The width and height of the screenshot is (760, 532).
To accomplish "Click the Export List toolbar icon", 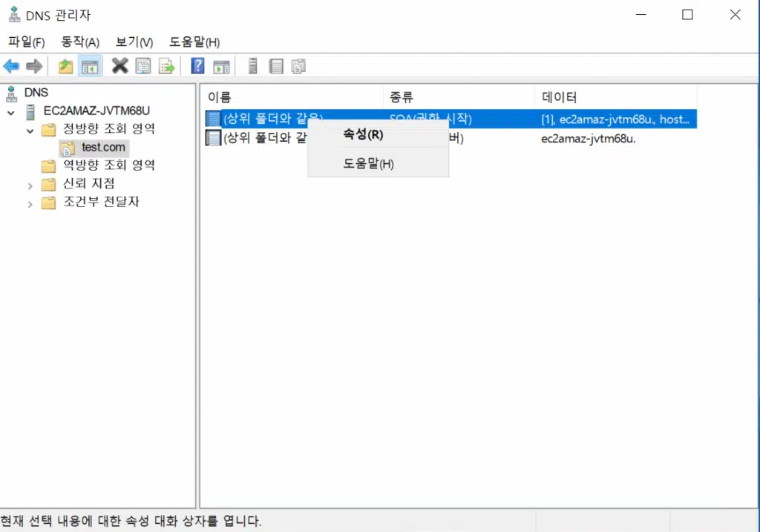I will (x=166, y=67).
